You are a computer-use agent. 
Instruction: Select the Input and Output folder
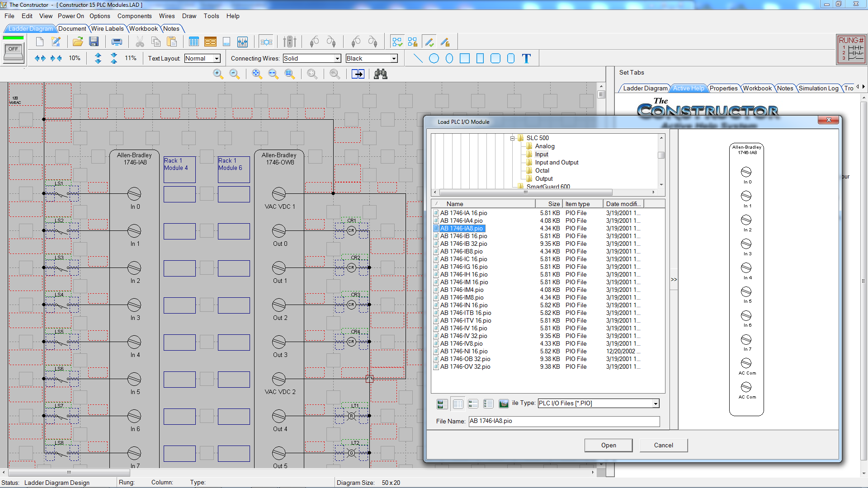(x=557, y=163)
